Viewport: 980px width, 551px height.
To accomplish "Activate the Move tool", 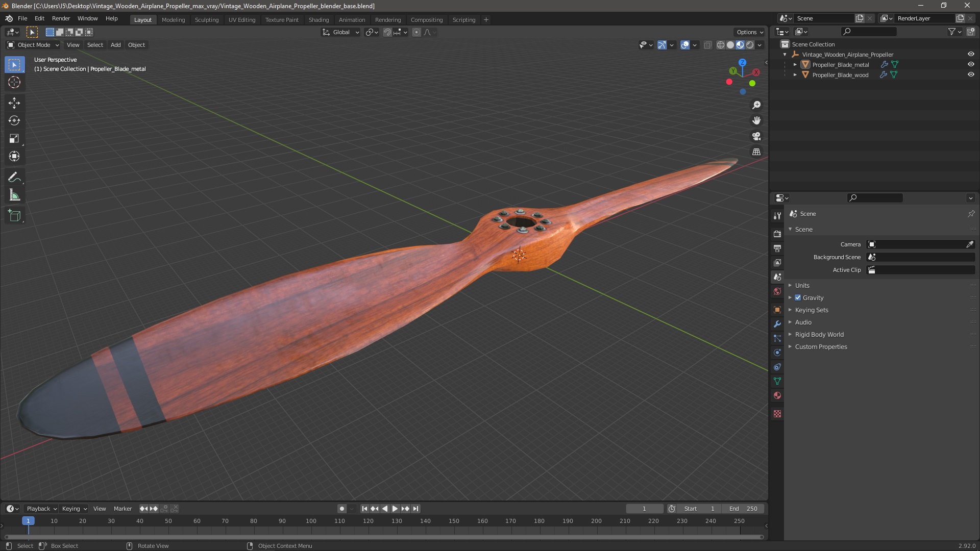I will [x=14, y=103].
